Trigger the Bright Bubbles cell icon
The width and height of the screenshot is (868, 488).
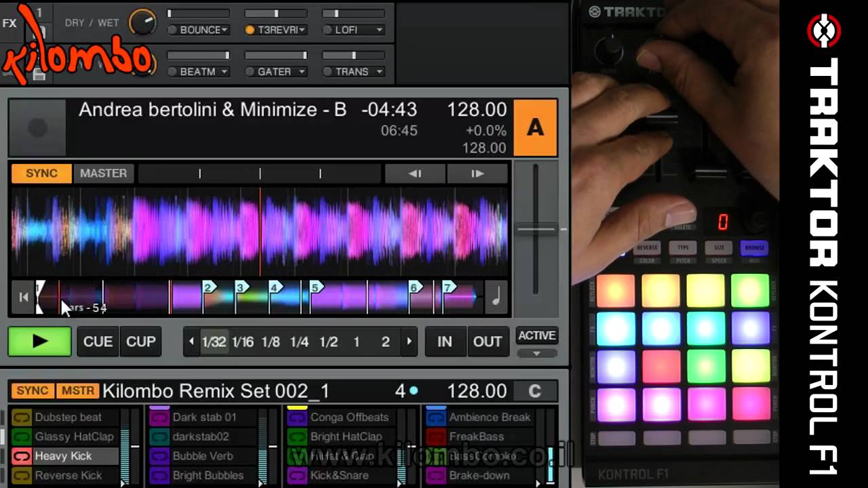159,475
